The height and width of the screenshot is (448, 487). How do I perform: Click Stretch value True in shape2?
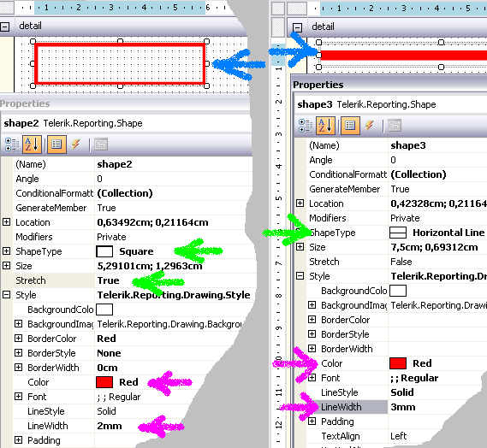108,280
